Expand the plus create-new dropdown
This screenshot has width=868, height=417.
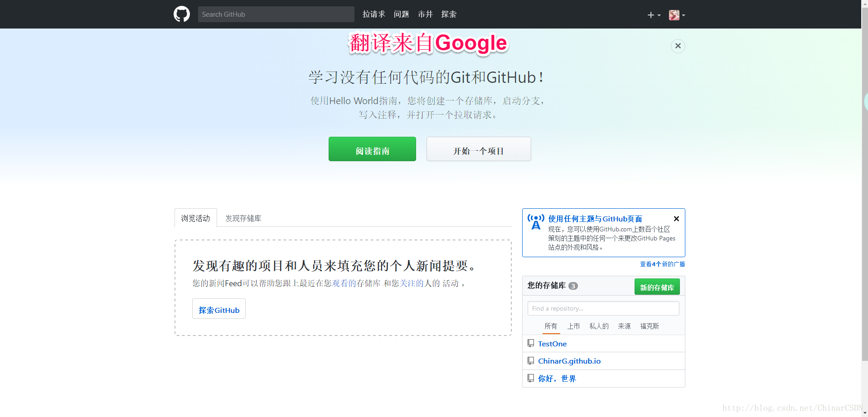654,15
